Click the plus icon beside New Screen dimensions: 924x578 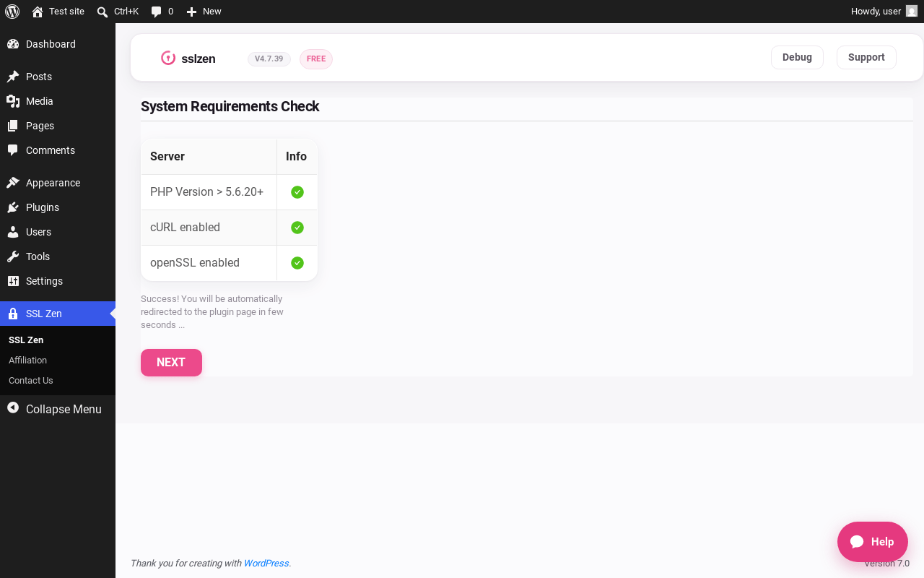tap(191, 12)
